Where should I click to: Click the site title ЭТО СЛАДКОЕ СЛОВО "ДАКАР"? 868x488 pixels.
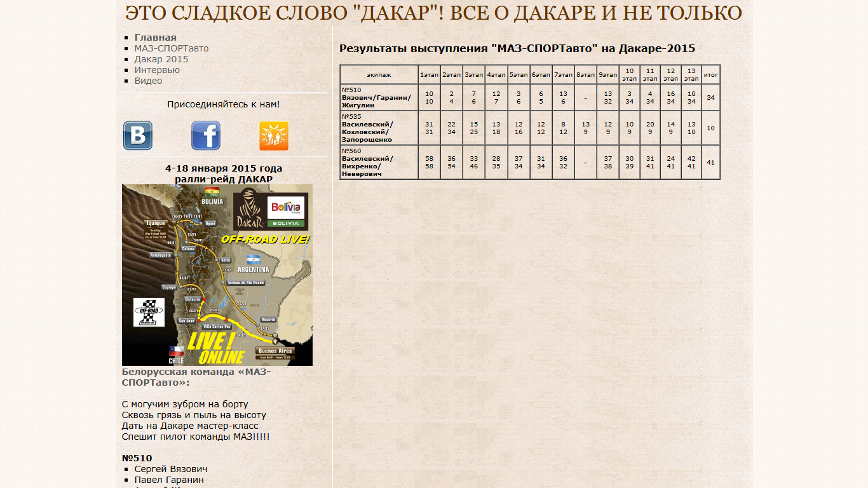pos(434,13)
